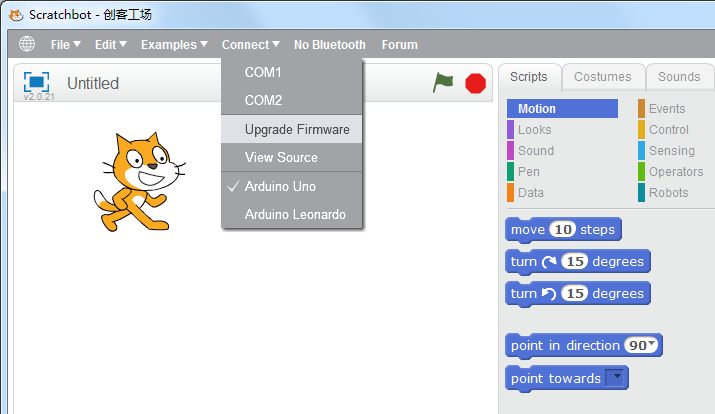Select COM2 serial port
This screenshot has height=414, width=715.
tap(292, 100)
